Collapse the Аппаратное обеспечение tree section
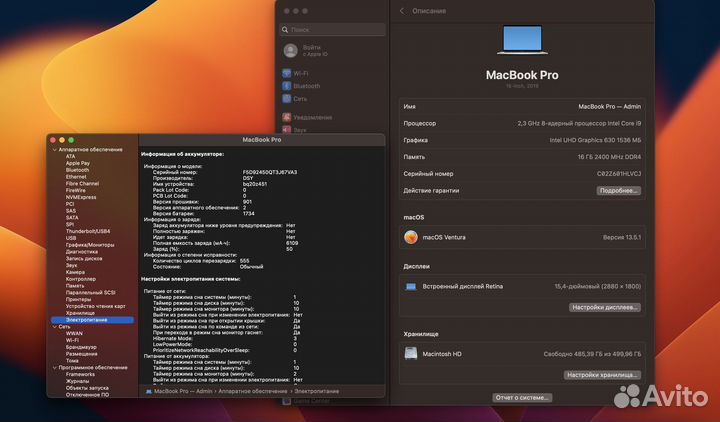Image resolution: width=720 pixels, height=422 pixels. [55, 150]
